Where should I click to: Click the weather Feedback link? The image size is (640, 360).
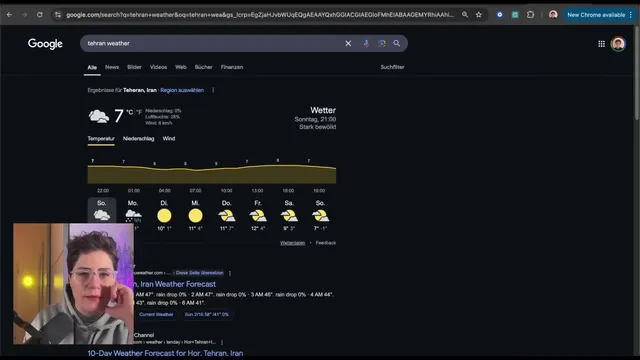click(x=326, y=243)
